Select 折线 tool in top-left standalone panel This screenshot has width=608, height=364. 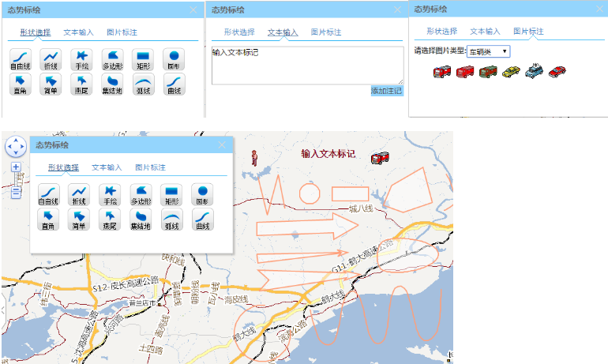point(51,59)
